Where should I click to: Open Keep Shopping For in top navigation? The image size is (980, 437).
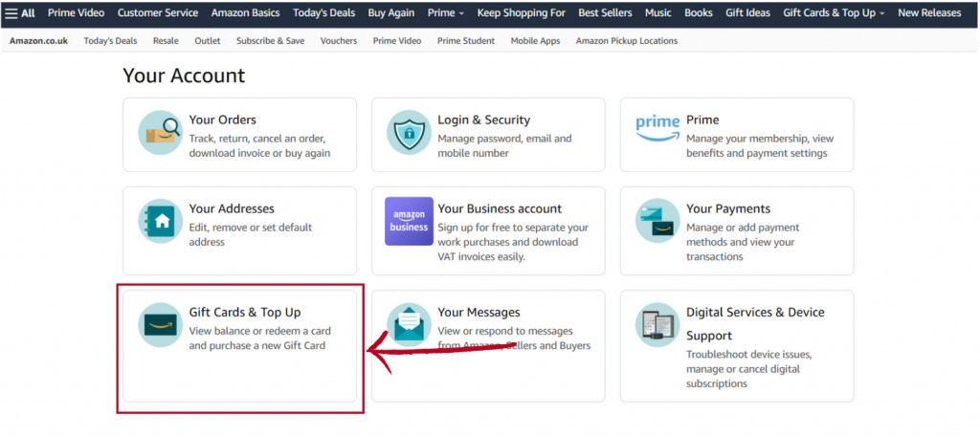click(x=522, y=12)
